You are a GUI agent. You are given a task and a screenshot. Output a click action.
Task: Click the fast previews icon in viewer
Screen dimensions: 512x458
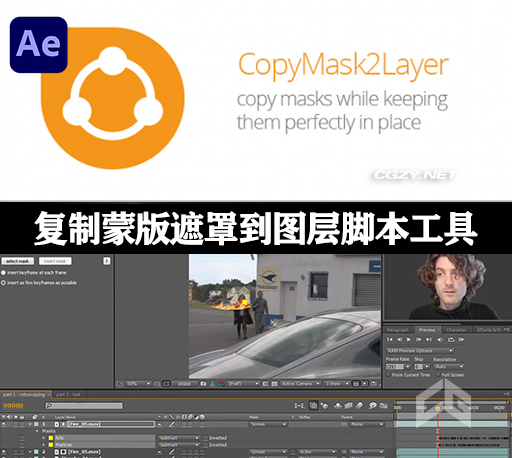point(365,384)
